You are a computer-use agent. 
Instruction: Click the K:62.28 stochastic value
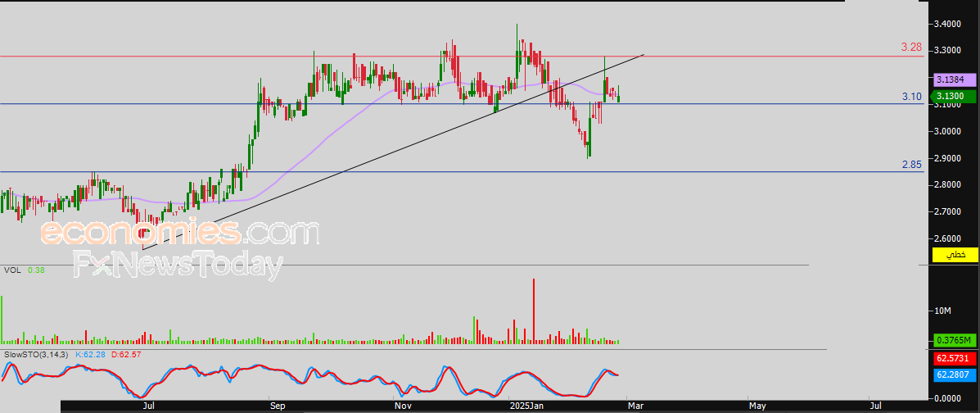(91, 355)
